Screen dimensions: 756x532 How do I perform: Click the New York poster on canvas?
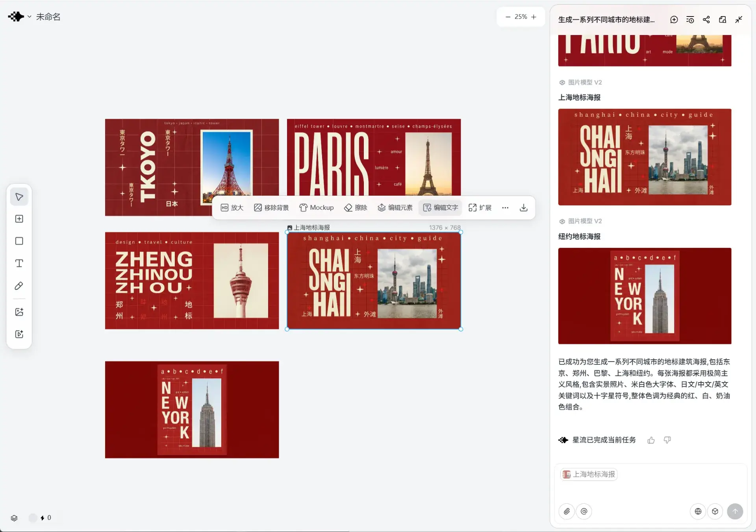pyautogui.click(x=192, y=410)
